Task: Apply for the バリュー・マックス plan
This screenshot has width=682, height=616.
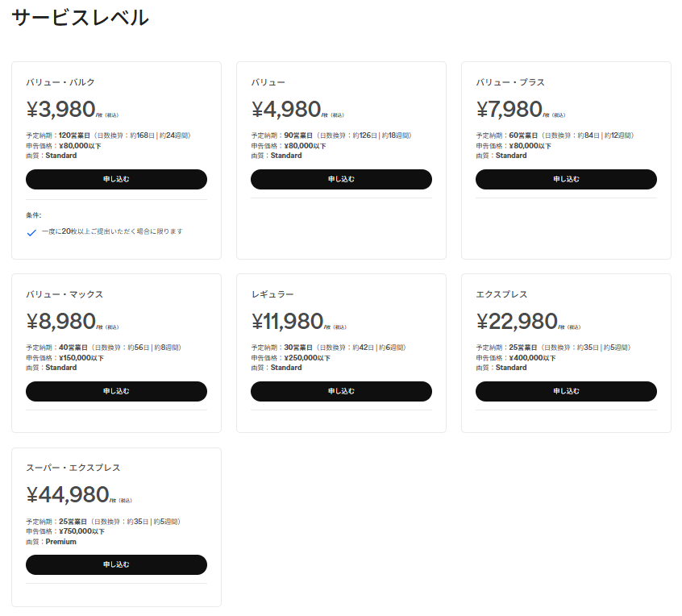Action: click(116, 391)
